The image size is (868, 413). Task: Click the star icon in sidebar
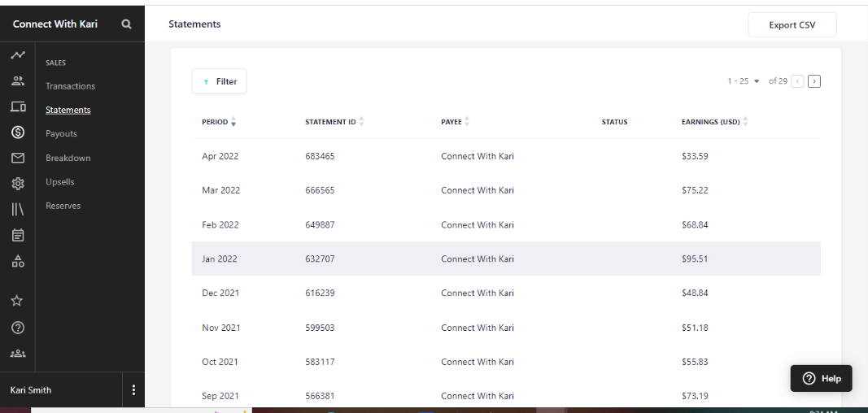point(17,301)
